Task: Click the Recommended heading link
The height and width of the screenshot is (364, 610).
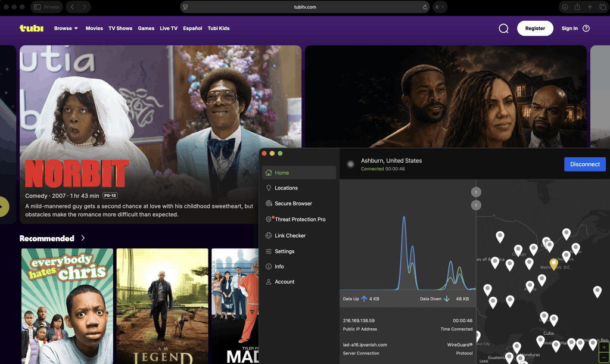Action: coord(46,238)
